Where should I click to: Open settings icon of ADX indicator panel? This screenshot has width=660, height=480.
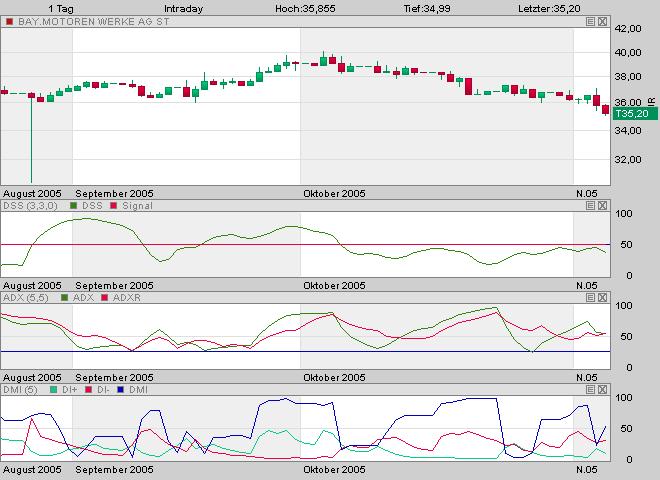pyautogui.click(x=591, y=298)
